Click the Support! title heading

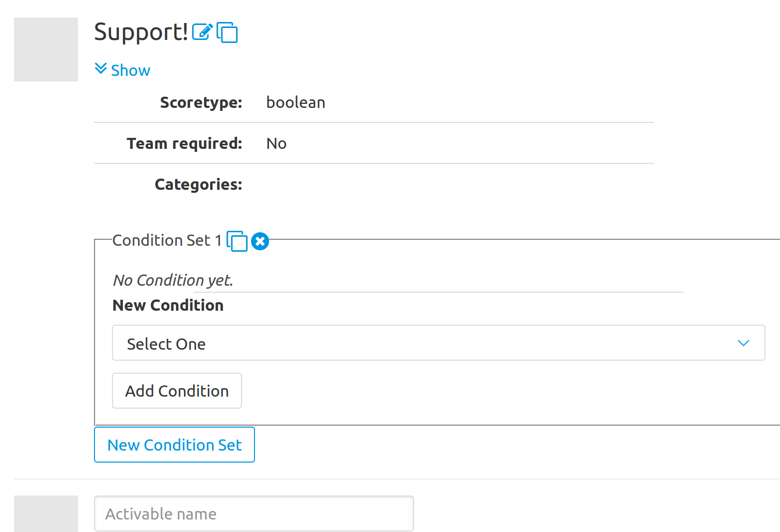[141, 32]
